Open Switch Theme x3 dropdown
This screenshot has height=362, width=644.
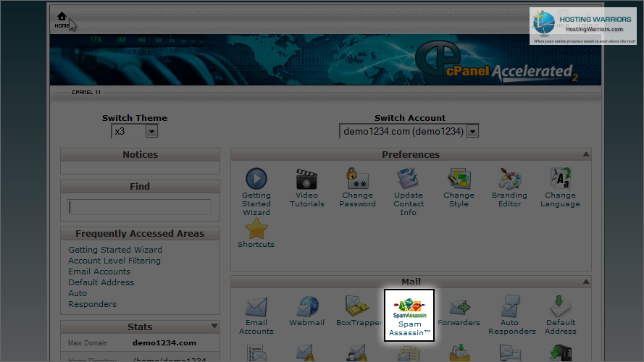coord(134,131)
